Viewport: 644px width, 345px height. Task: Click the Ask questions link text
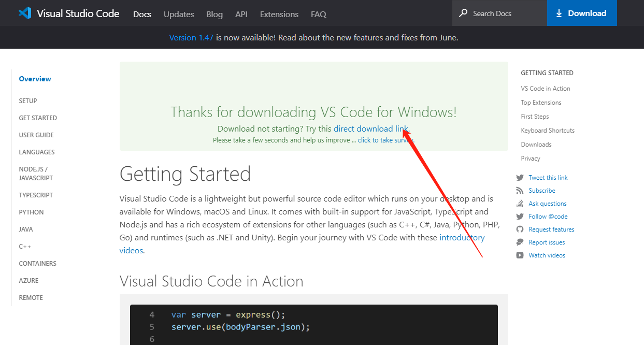coord(548,204)
